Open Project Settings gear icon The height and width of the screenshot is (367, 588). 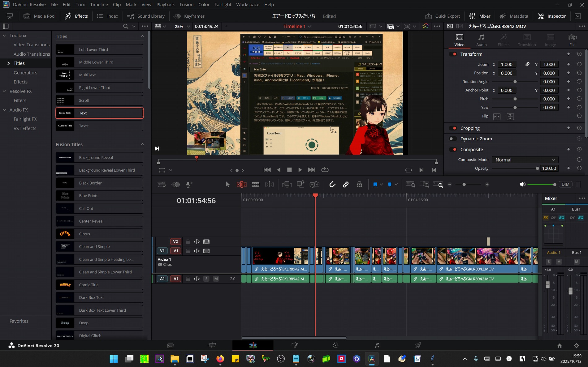[x=576, y=346]
